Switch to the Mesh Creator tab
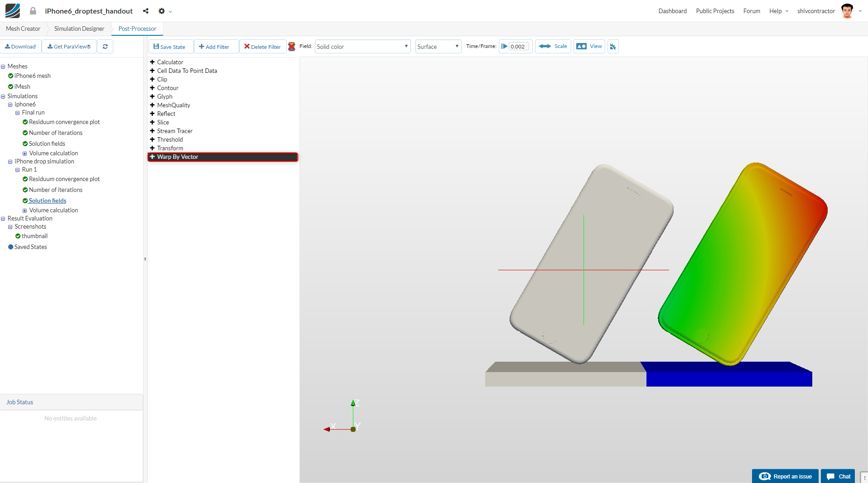The width and height of the screenshot is (868, 483). click(x=23, y=29)
